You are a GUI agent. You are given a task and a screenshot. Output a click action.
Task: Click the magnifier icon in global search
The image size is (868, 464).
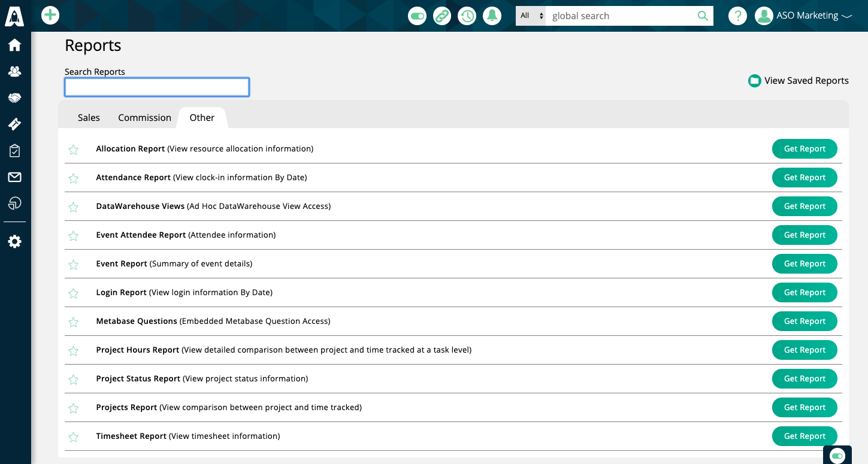703,16
